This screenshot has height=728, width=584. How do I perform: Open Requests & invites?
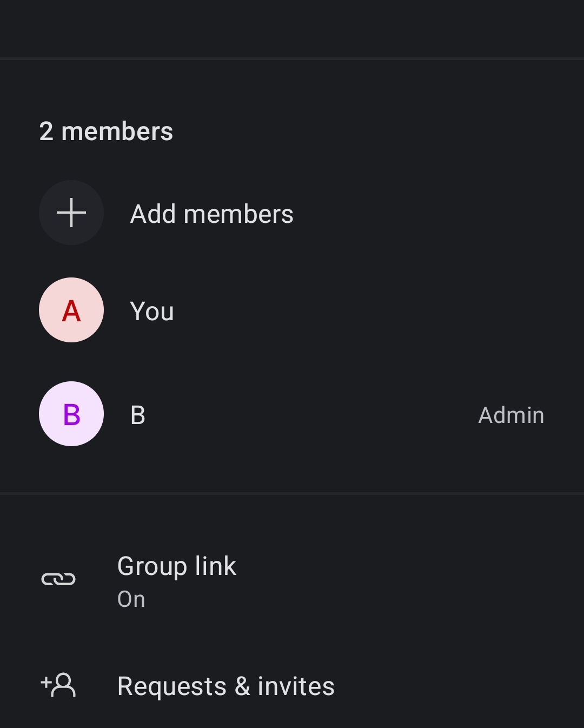tap(225, 686)
